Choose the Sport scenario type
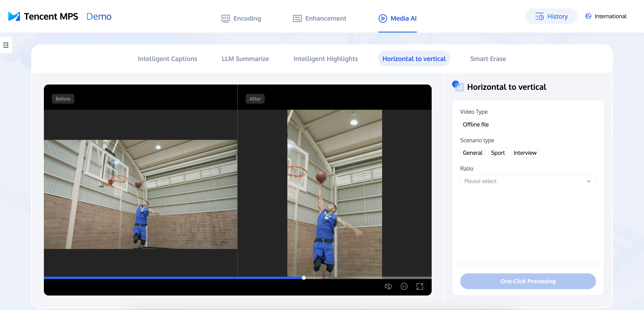 pos(498,153)
